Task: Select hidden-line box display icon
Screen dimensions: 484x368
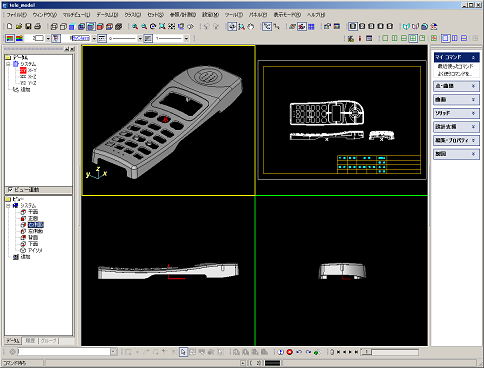Action: [63, 26]
